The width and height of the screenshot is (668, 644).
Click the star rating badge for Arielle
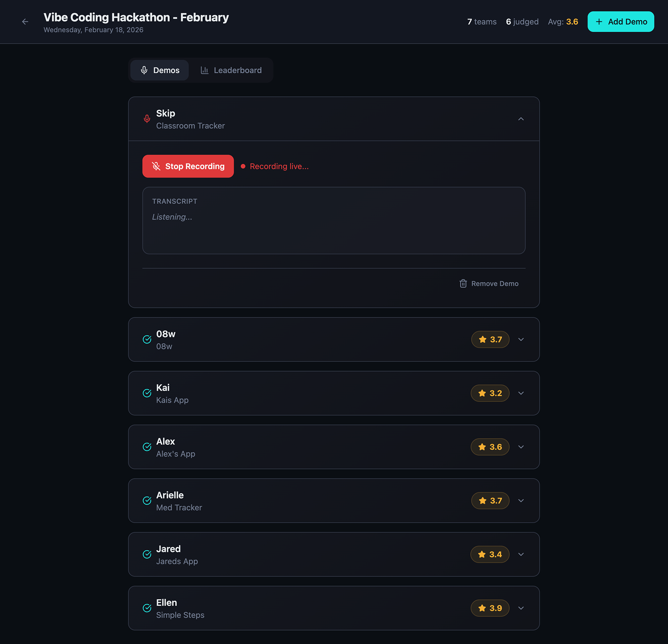tap(490, 501)
